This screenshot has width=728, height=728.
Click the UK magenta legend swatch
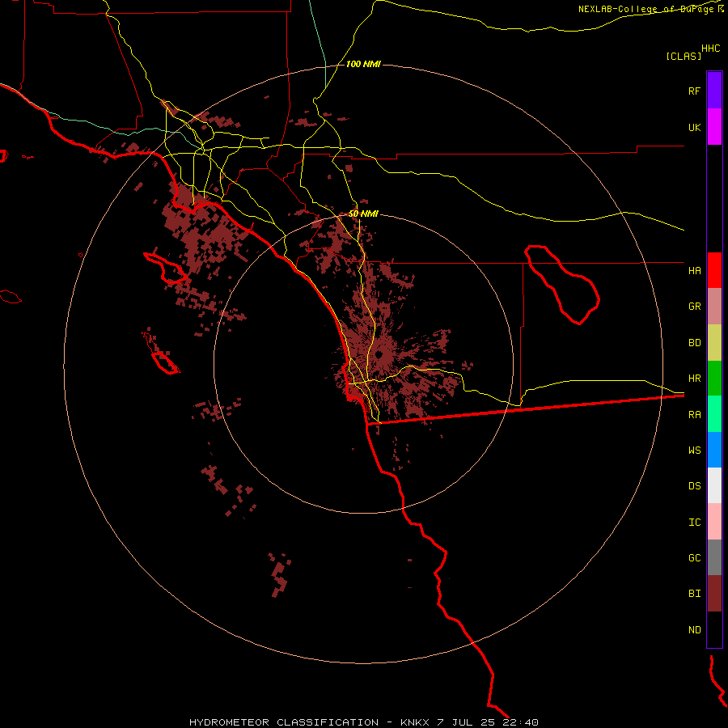pos(714,127)
